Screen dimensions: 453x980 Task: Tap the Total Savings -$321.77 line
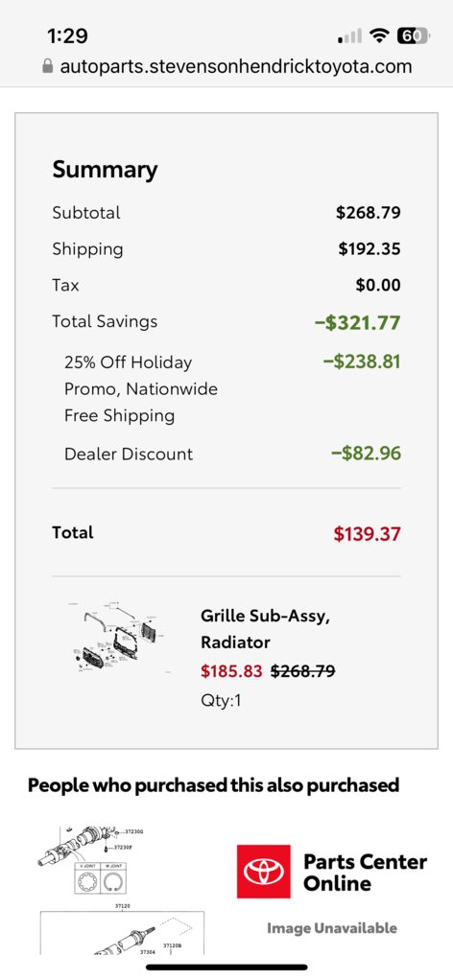click(x=226, y=322)
